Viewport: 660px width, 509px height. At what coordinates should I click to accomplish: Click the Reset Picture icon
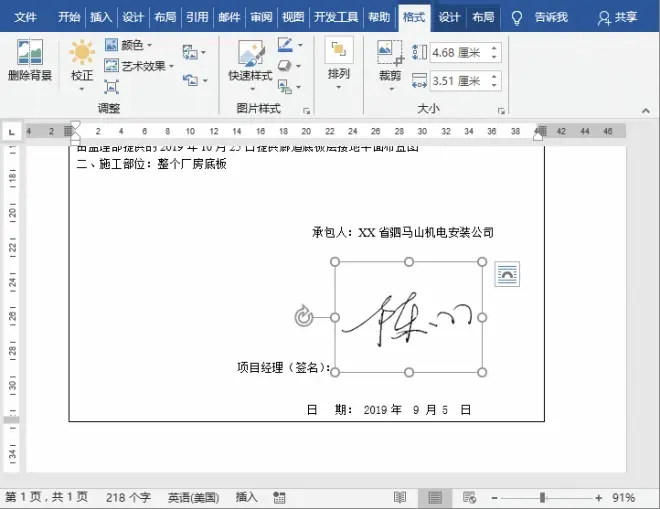pos(190,80)
